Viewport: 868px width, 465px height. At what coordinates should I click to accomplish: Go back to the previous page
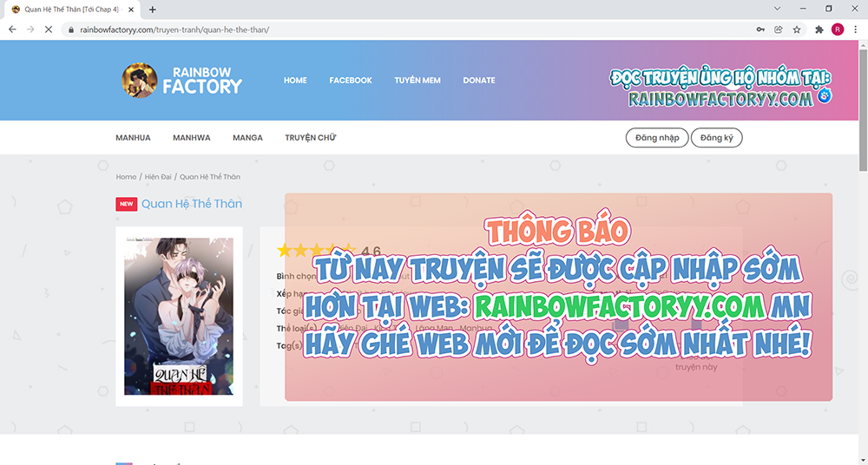pos(12,29)
